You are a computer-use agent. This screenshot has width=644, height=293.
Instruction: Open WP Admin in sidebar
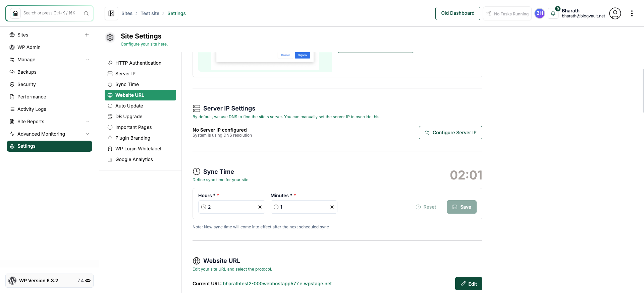coord(29,47)
